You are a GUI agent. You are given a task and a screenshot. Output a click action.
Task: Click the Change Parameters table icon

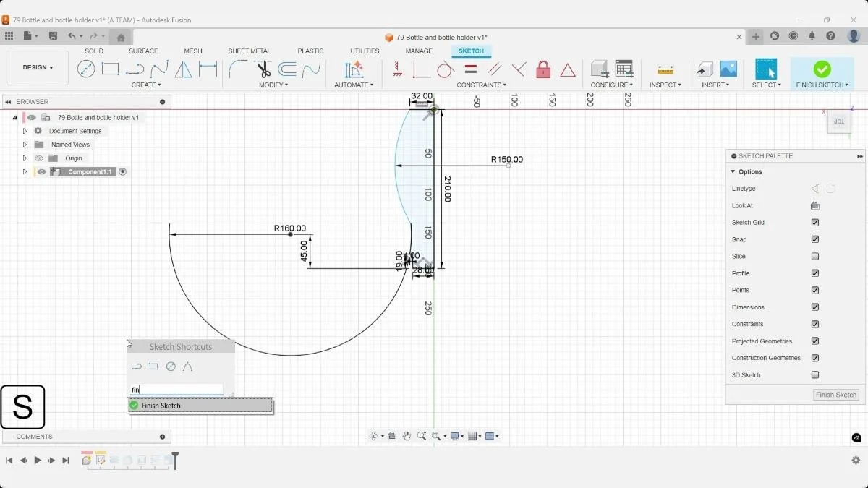pos(624,69)
